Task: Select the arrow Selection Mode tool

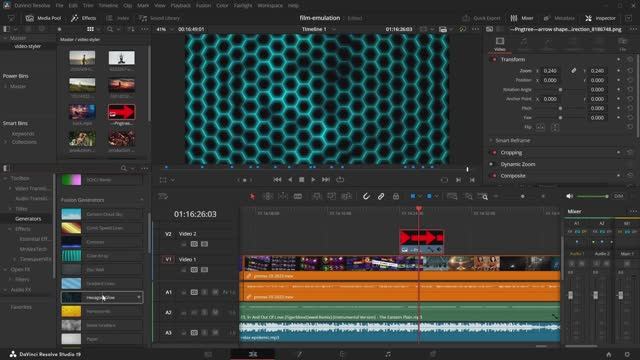Action: click(x=252, y=196)
